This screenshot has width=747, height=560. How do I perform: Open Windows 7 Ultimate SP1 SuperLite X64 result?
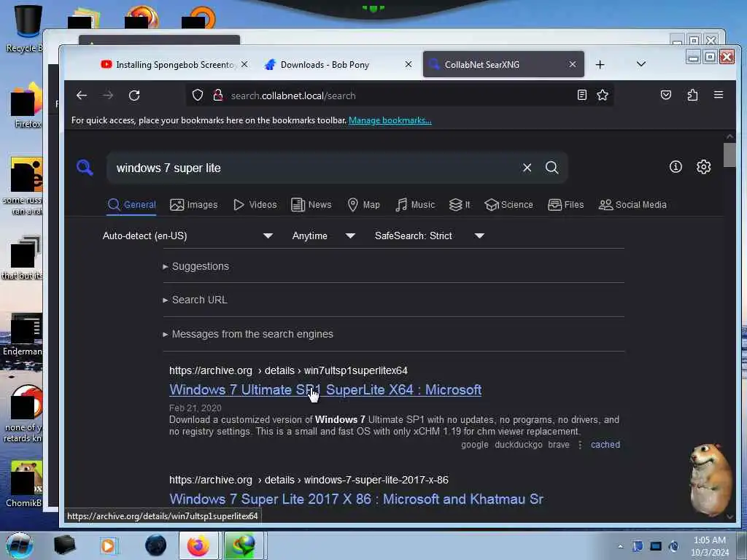(325, 389)
